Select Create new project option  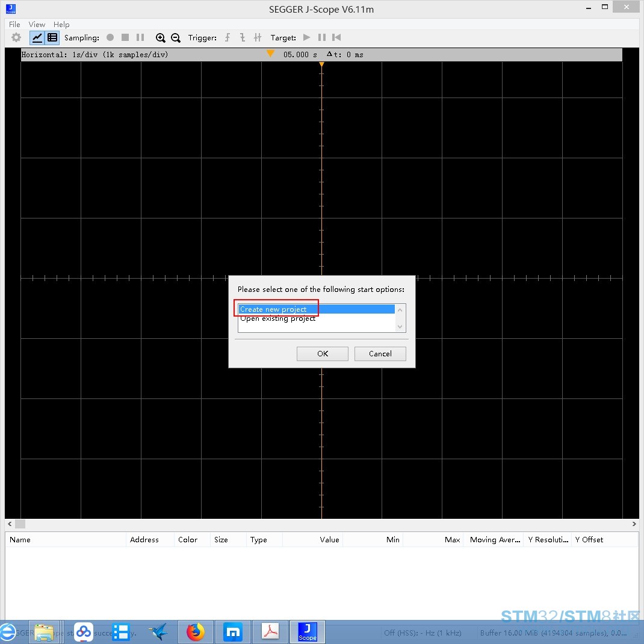pyautogui.click(x=316, y=309)
